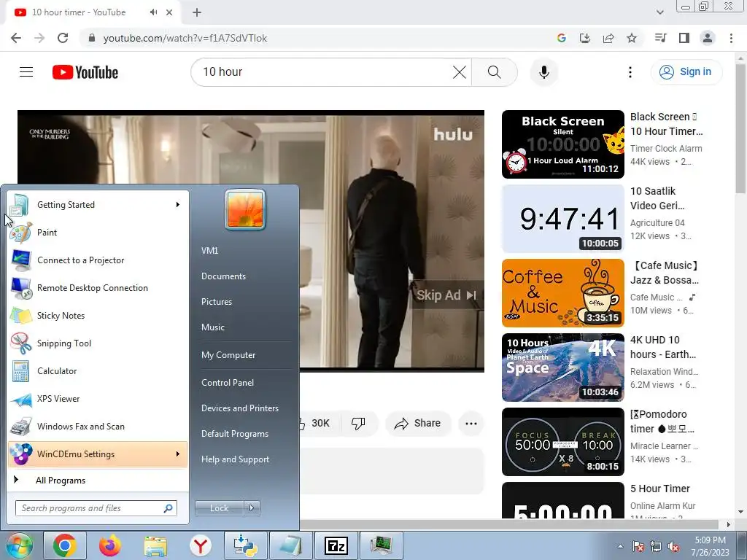Clear the search box with the X icon
Screen dimensions: 747x560
coord(460,72)
